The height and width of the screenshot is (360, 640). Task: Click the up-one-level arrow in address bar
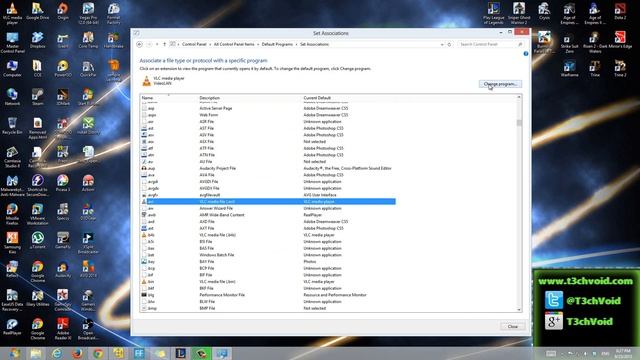(164, 44)
